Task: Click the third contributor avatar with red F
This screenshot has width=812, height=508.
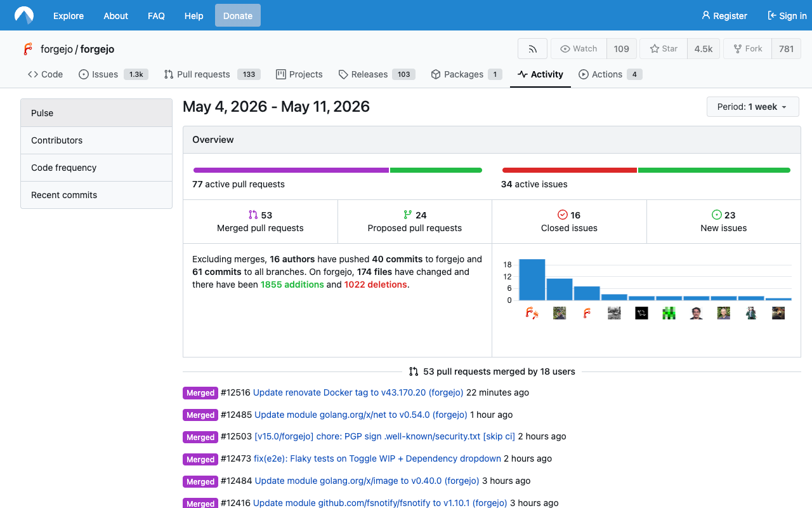Action: click(587, 313)
